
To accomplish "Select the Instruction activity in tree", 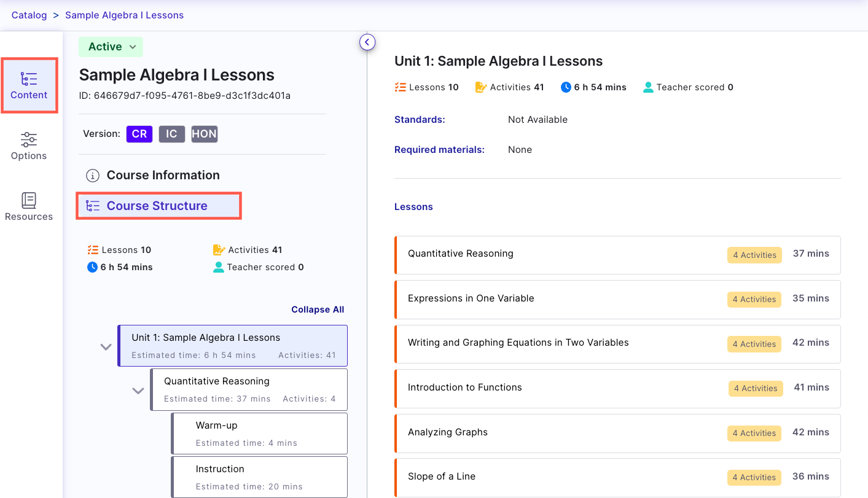I will [259, 477].
